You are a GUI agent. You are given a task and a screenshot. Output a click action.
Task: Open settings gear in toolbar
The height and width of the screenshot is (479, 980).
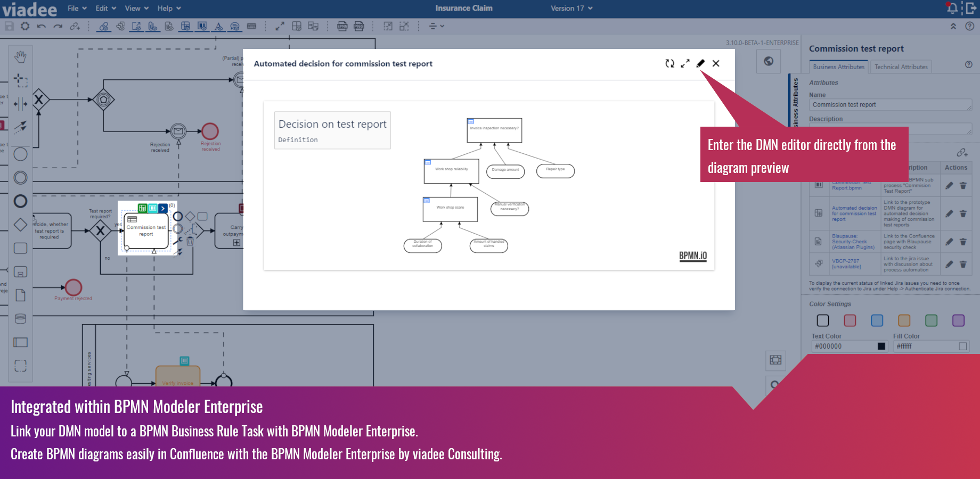25,26
